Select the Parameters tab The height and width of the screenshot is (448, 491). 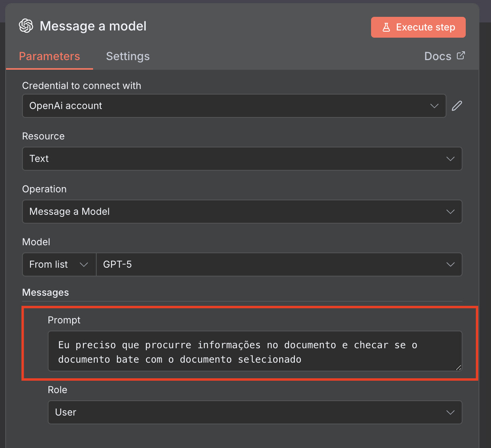(x=49, y=56)
